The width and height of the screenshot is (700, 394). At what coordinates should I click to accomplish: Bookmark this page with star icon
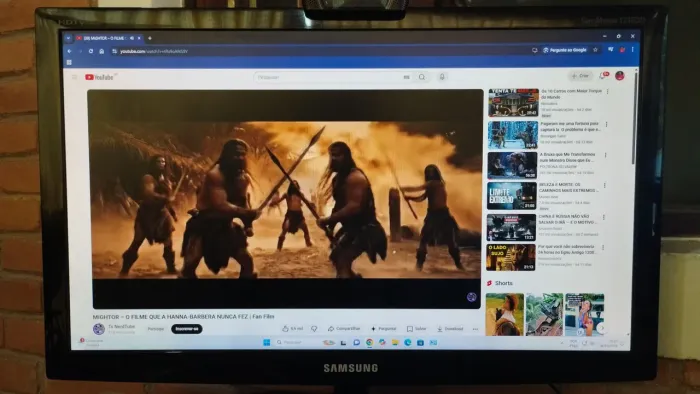[595, 50]
